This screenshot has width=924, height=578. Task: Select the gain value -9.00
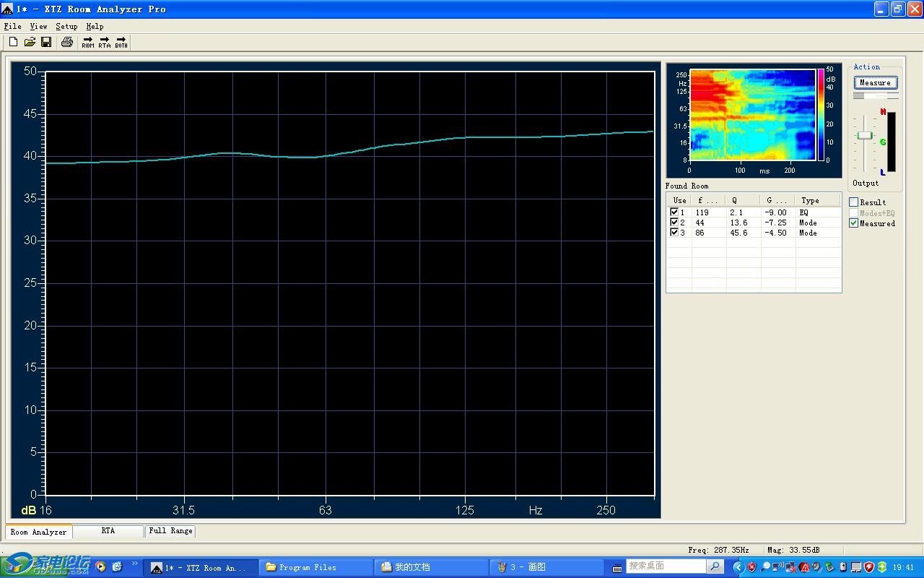click(776, 212)
